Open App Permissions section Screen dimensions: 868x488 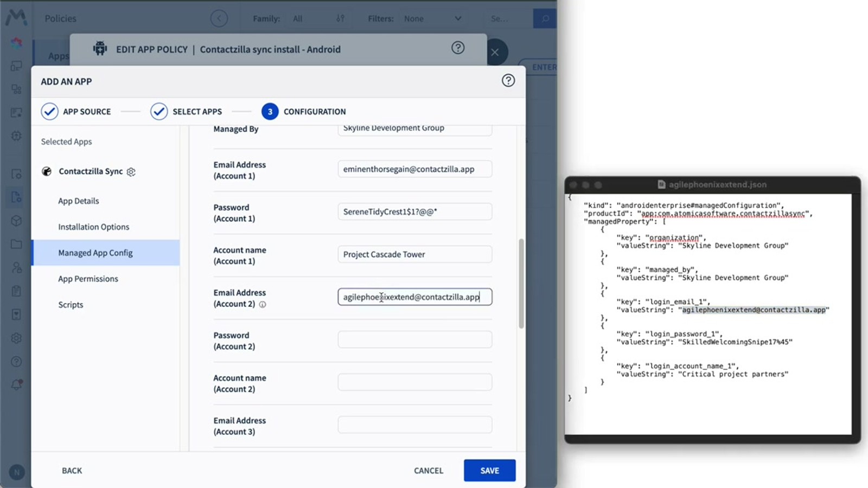88,279
